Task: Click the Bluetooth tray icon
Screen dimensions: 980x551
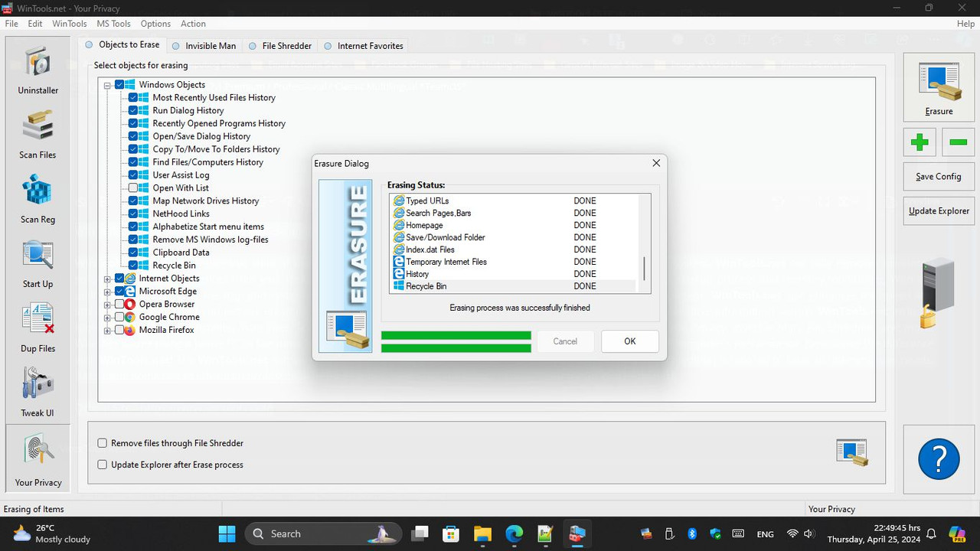Action: (692, 533)
